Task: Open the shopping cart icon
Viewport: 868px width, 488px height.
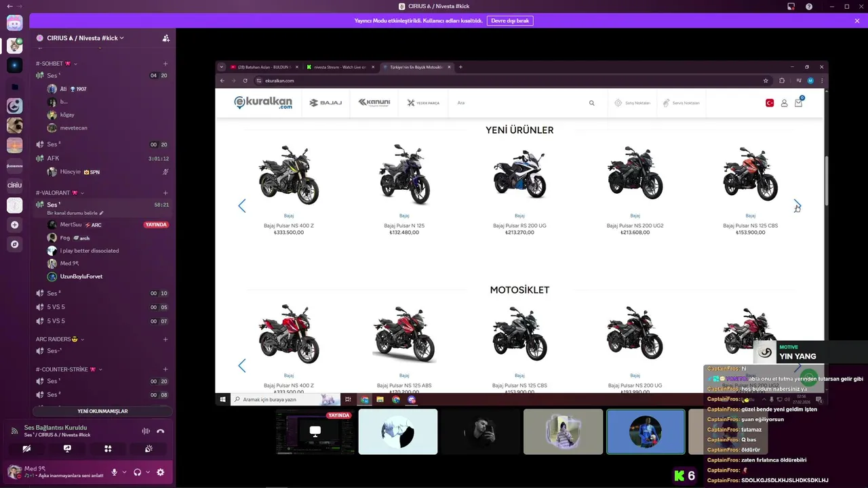Action: 799,102
